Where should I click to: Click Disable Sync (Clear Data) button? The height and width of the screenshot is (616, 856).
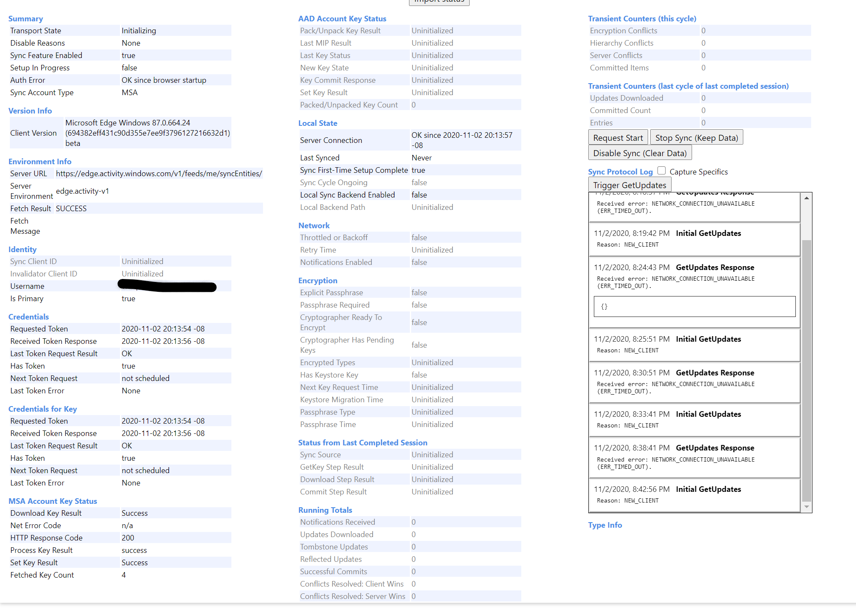click(x=640, y=153)
